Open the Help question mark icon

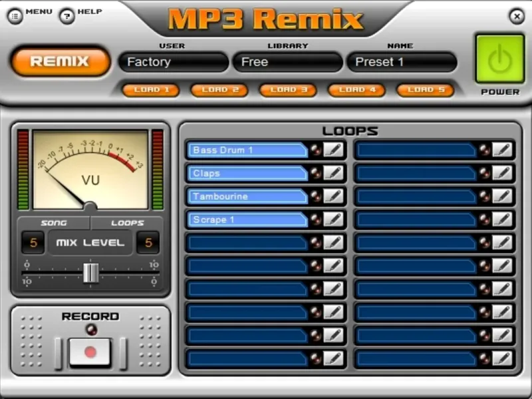[67, 15]
